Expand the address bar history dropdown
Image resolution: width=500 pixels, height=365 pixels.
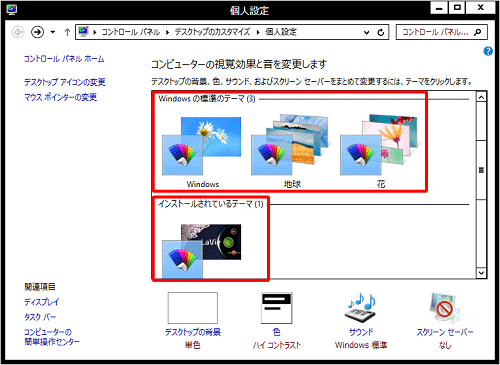coord(367,32)
